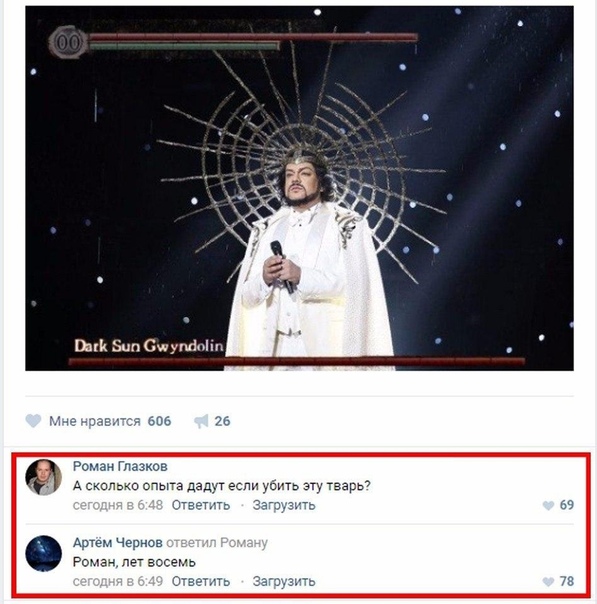Like the post via heart icon
This screenshot has height=604, width=597.
coord(33,421)
